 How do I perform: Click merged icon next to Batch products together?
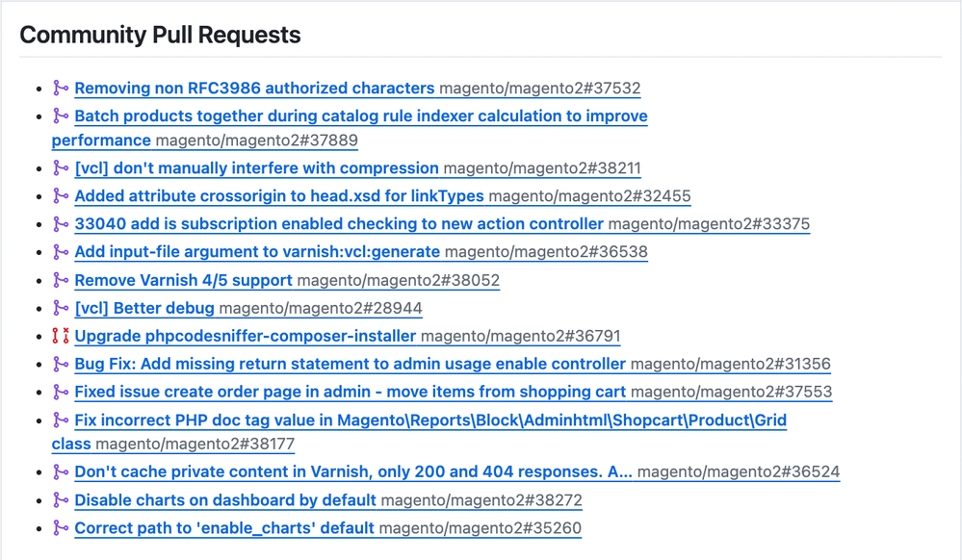tap(61, 116)
